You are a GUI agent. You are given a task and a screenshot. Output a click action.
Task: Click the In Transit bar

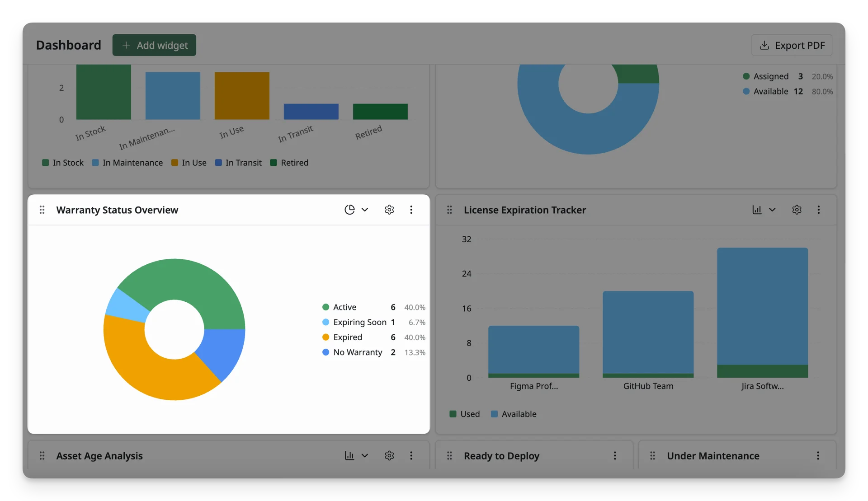tap(311, 112)
